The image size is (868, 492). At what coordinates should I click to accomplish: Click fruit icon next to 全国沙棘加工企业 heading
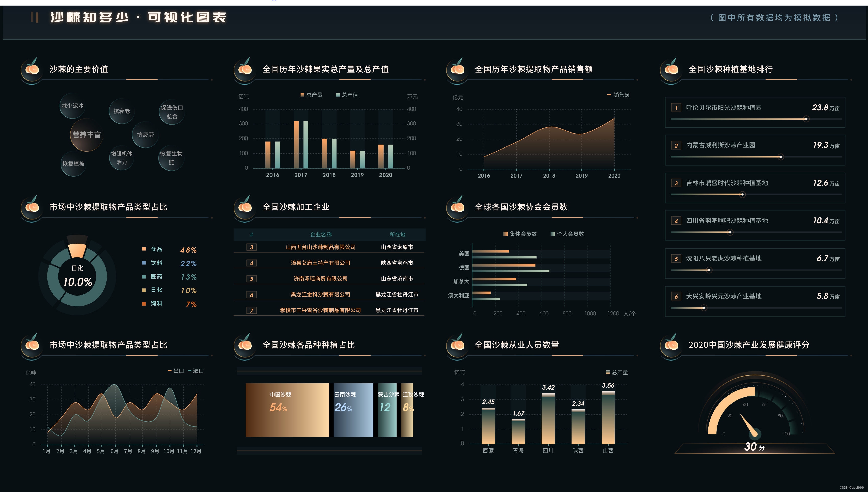245,207
